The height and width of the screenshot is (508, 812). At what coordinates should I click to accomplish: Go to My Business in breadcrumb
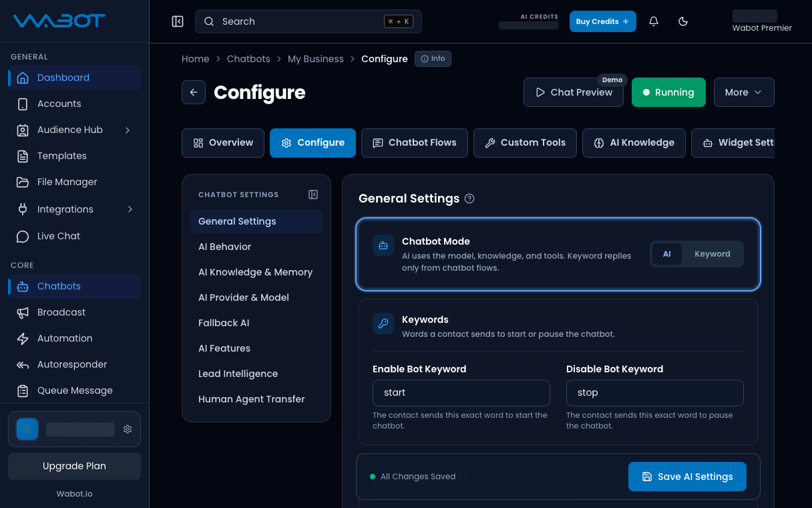point(316,59)
